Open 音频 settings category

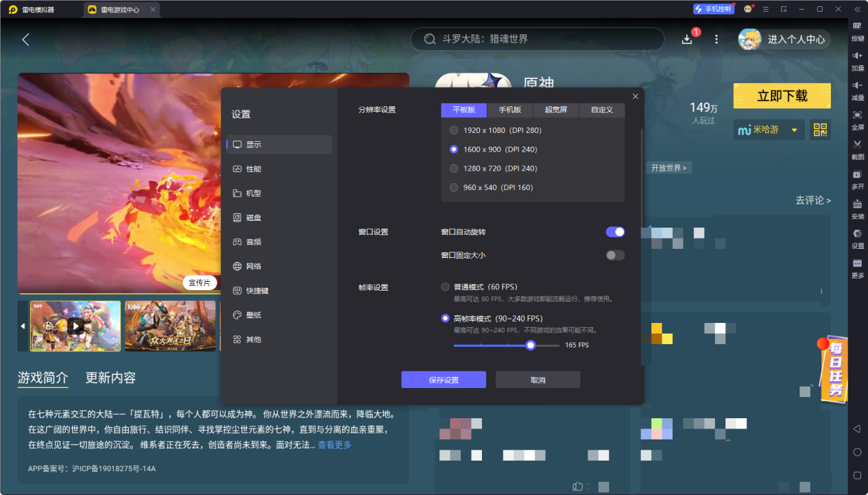pos(279,242)
